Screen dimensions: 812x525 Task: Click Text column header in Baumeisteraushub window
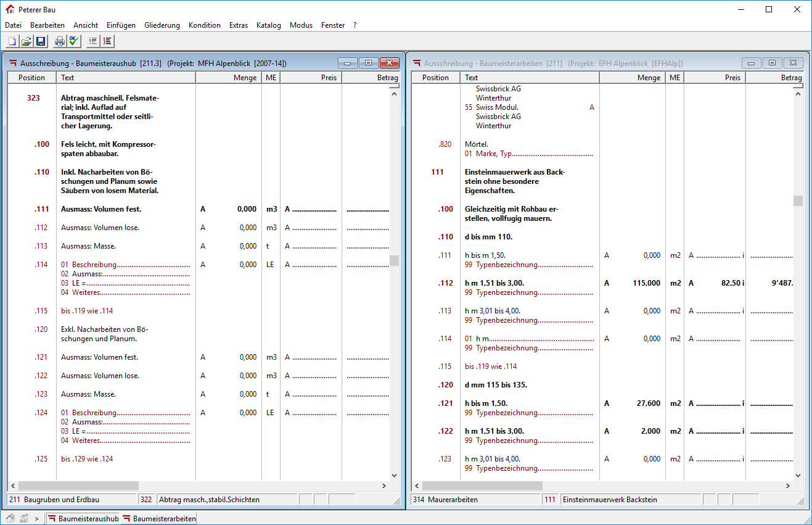pos(126,78)
